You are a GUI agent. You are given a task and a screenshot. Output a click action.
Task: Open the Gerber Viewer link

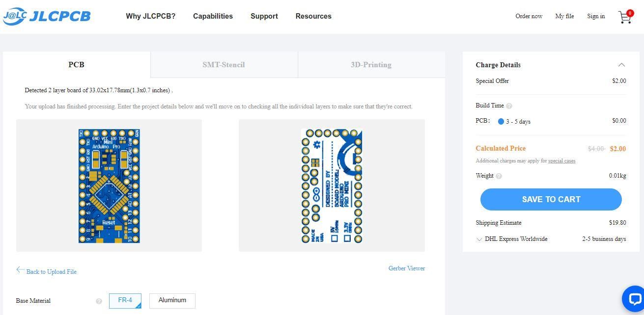407,268
